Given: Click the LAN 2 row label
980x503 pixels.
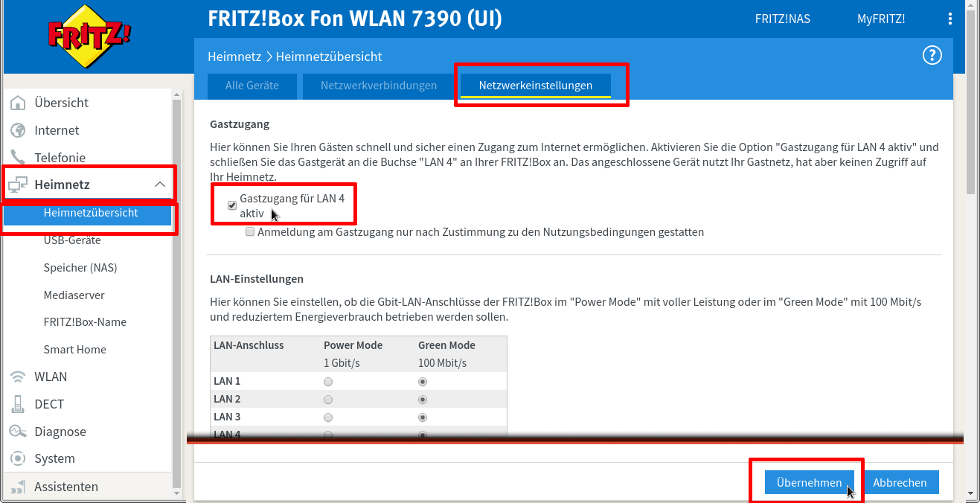Looking at the screenshot, I should coord(227,399).
